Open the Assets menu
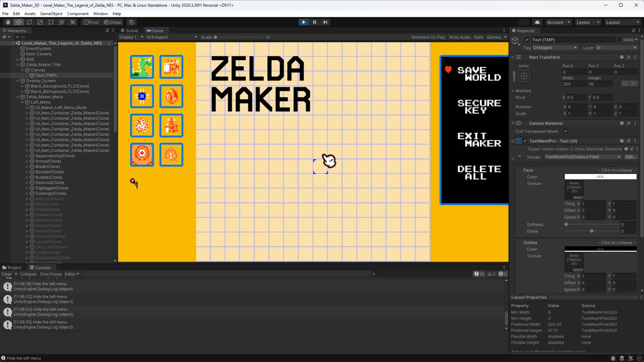This screenshot has width=644, height=362. (30, 14)
